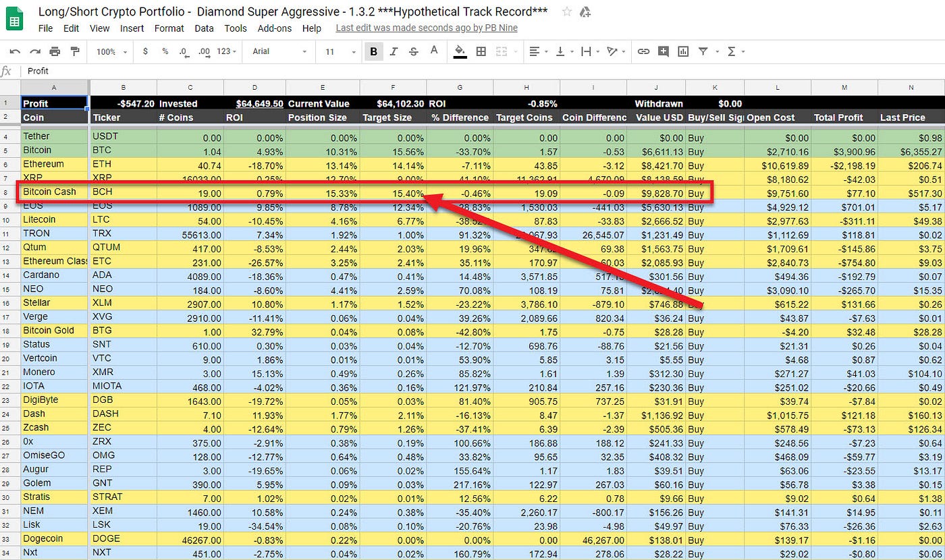This screenshot has width=945, height=560.
Task: Select column N header
Action: (911, 88)
